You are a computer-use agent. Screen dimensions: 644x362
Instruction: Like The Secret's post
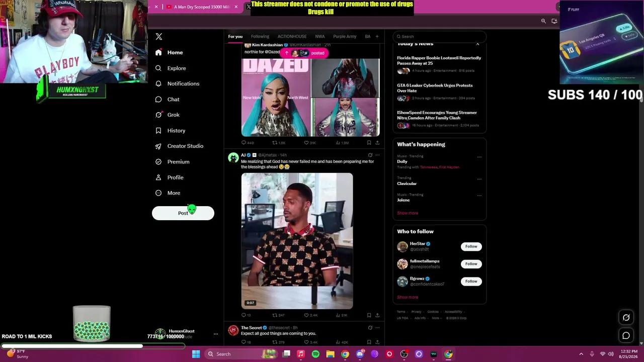point(306,342)
